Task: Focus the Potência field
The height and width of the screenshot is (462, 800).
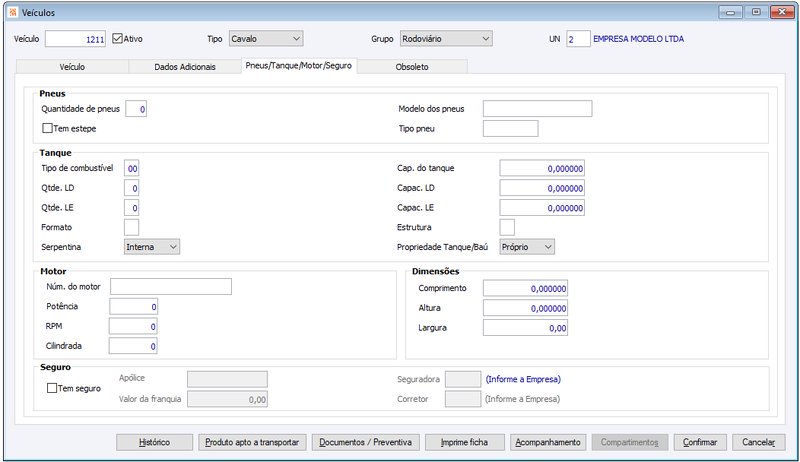Action: pyautogui.click(x=133, y=306)
